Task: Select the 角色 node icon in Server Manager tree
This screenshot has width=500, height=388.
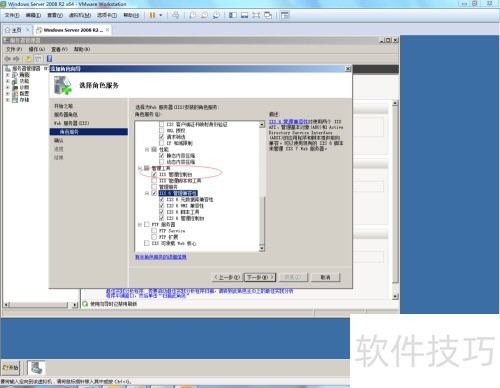Action: pos(15,75)
